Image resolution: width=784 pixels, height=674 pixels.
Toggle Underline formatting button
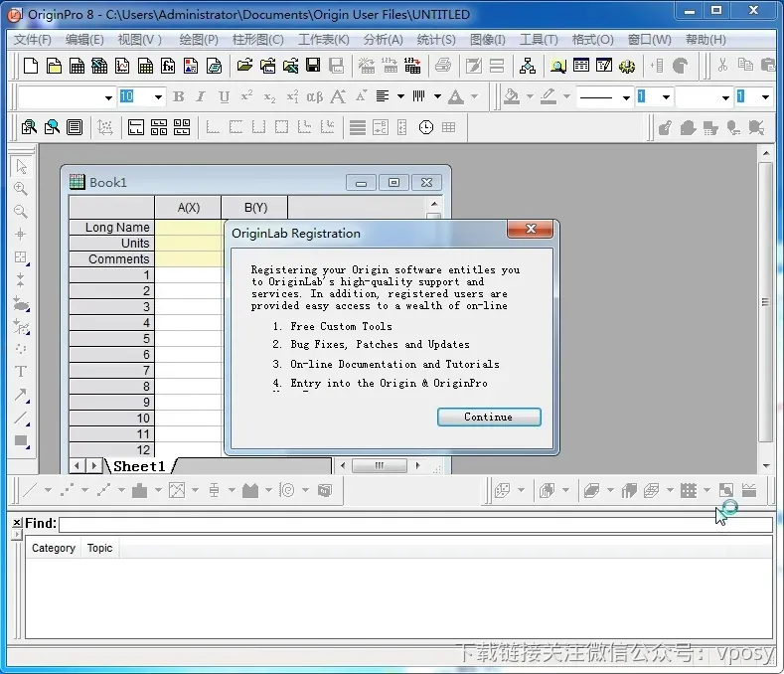click(x=224, y=96)
